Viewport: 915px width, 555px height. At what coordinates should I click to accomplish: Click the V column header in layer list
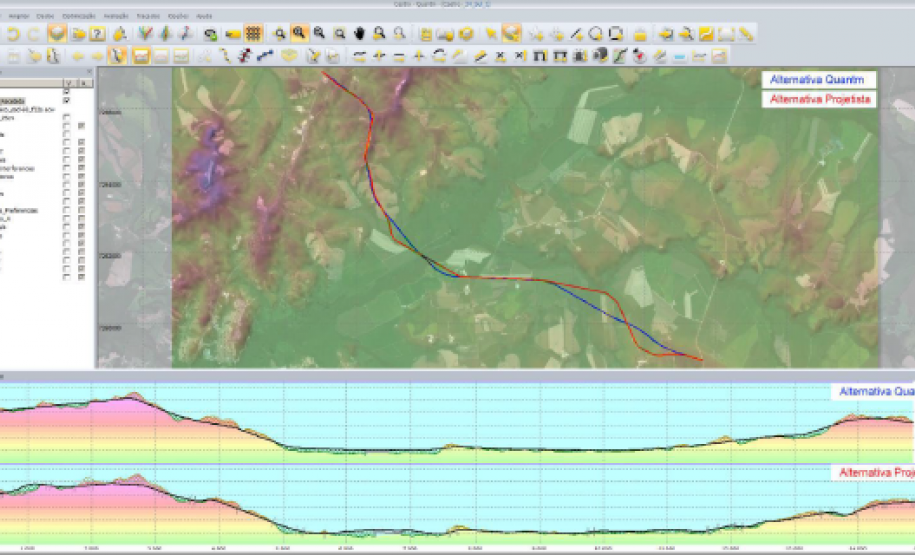pos(67,82)
